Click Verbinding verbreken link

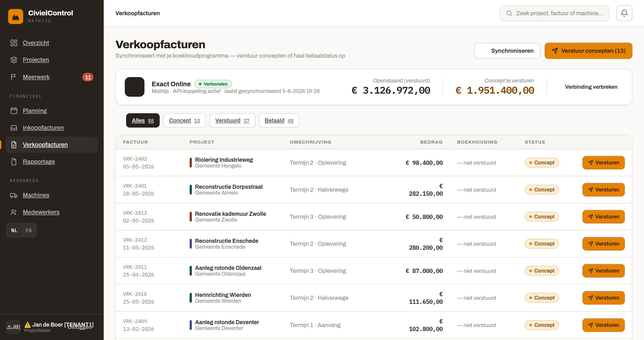[591, 87]
